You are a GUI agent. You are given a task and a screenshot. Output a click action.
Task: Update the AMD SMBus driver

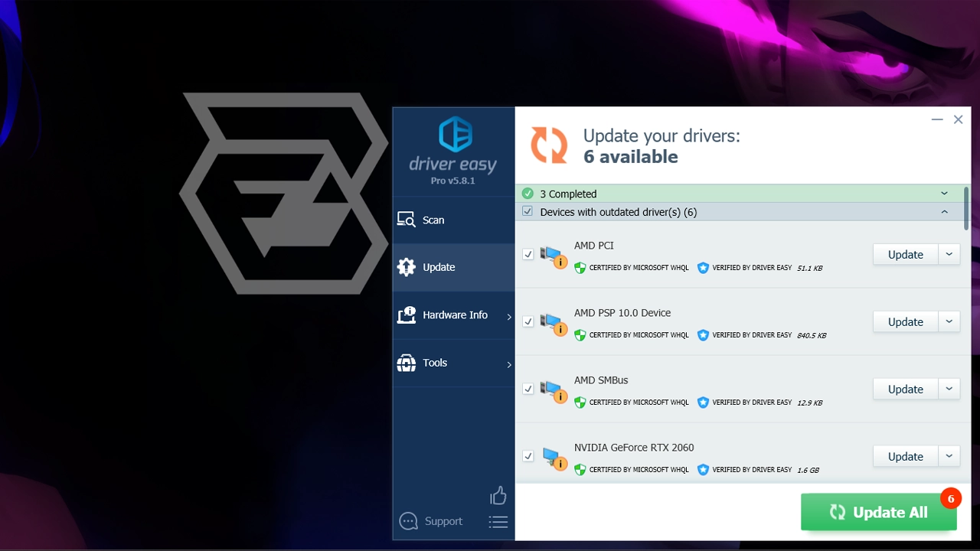[x=906, y=389]
